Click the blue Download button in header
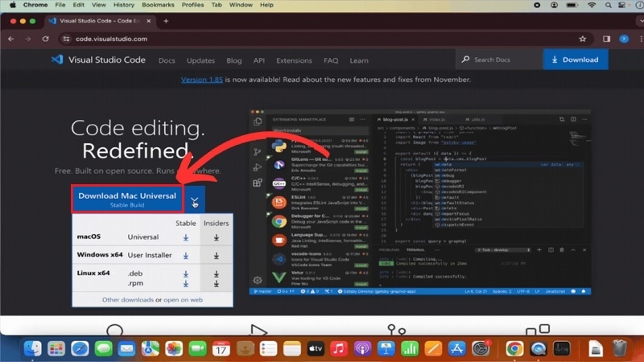644x362 pixels. tap(576, 60)
